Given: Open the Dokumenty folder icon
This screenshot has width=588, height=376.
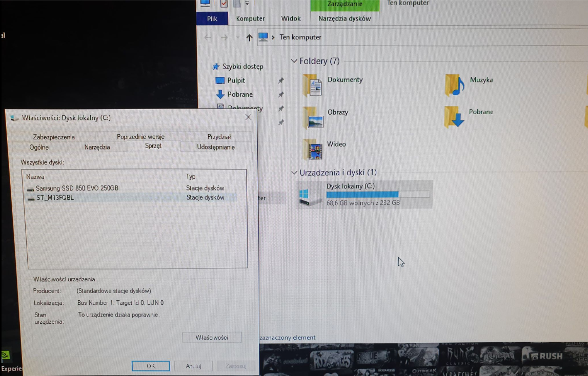Looking at the screenshot, I should 312,86.
